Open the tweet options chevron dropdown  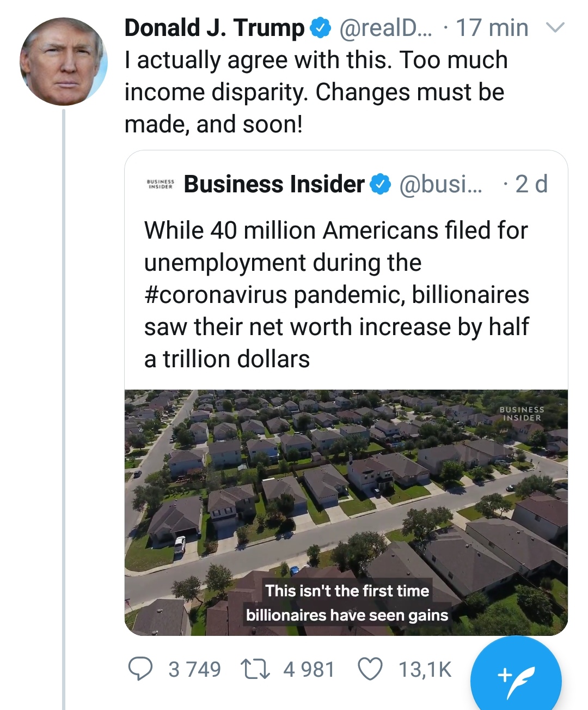pyautogui.click(x=555, y=27)
